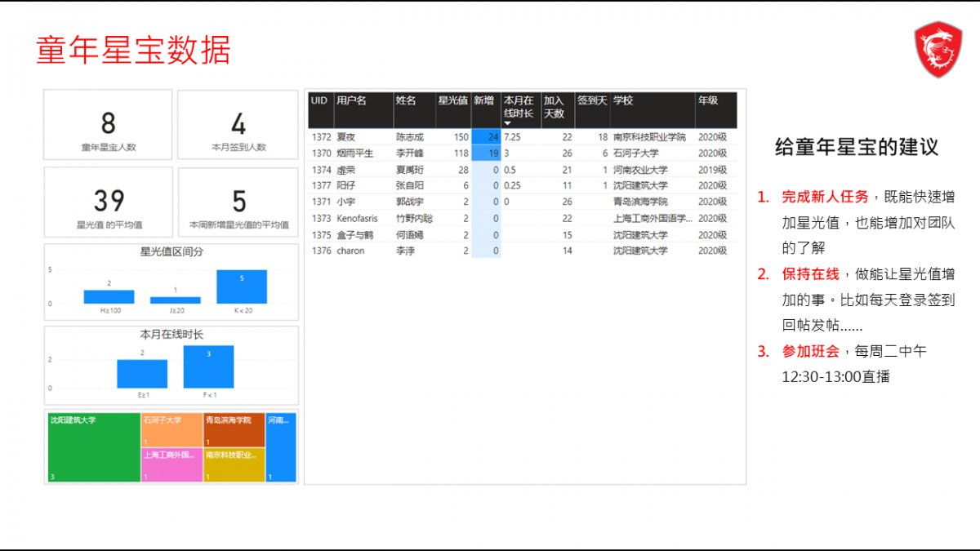Click the online duration cell 0.25
This screenshot has width=980, height=551.
[512, 186]
